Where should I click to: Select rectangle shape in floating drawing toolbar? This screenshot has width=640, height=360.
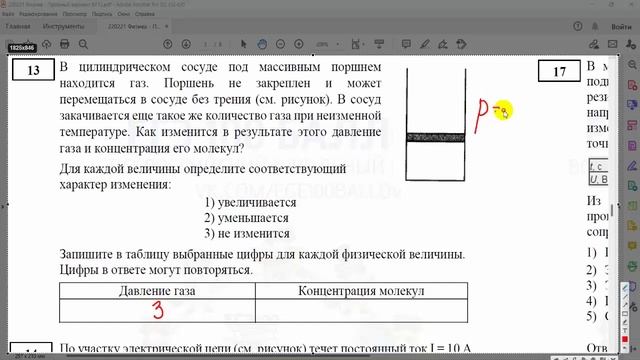tap(625, 313)
